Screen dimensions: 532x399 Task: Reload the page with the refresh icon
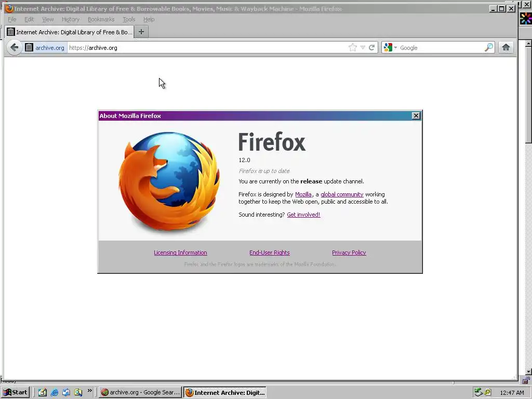(371, 47)
